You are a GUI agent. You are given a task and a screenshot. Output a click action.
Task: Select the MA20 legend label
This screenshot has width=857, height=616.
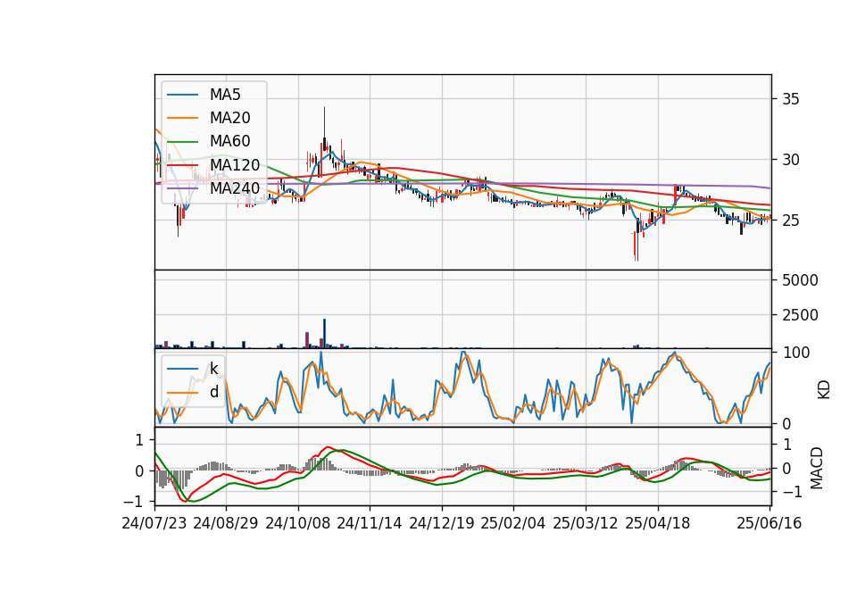[x=229, y=118]
